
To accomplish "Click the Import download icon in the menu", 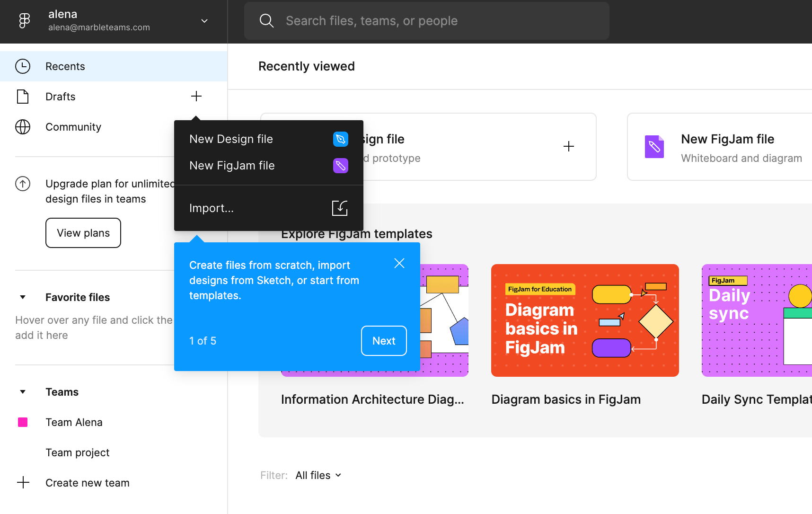I will coord(339,208).
